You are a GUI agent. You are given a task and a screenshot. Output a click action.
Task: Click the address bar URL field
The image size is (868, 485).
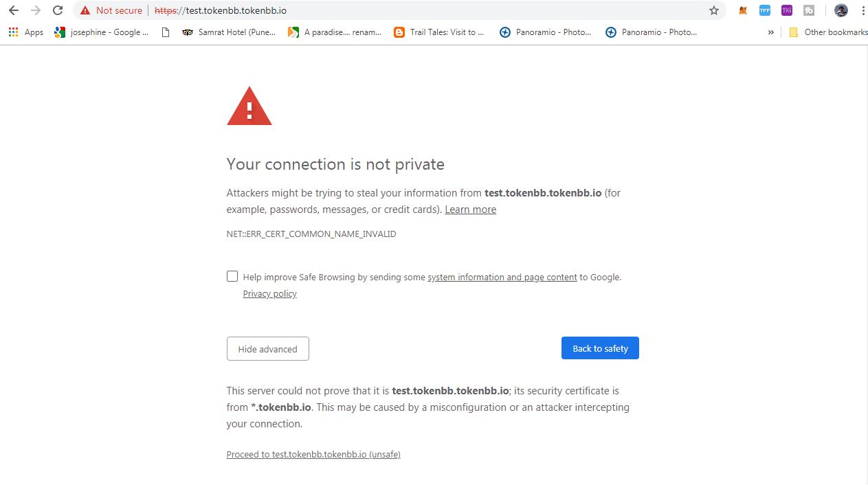click(x=412, y=10)
